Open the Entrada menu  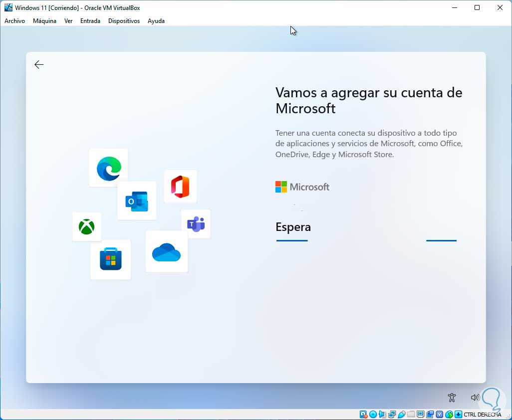[90, 21]
